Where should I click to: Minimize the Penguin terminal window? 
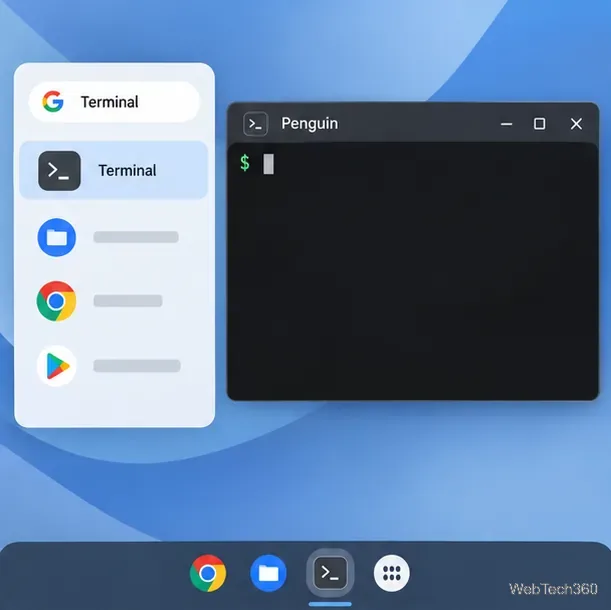[506, 124]
